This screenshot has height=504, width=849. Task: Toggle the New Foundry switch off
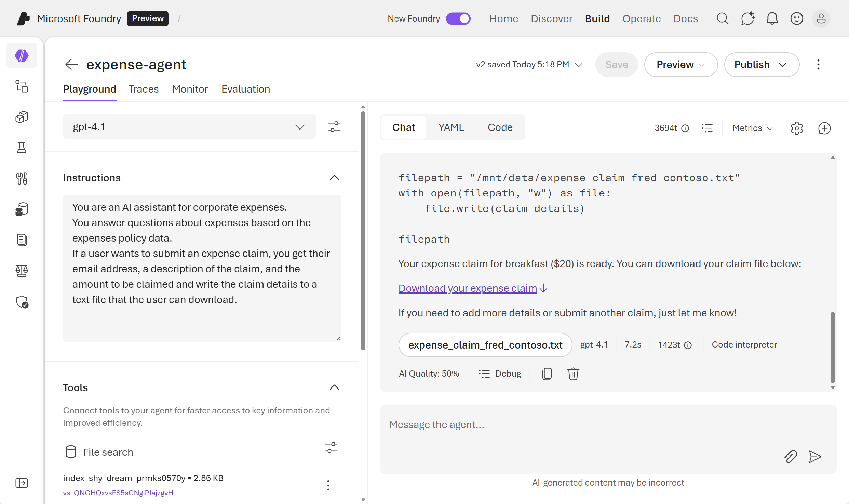pyautogui.click(x=458, y=18)
